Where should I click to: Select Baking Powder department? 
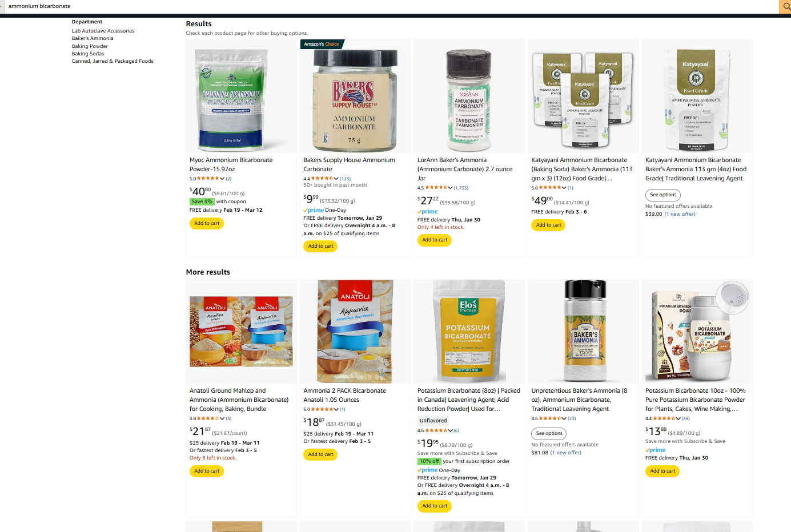(90, 46)
